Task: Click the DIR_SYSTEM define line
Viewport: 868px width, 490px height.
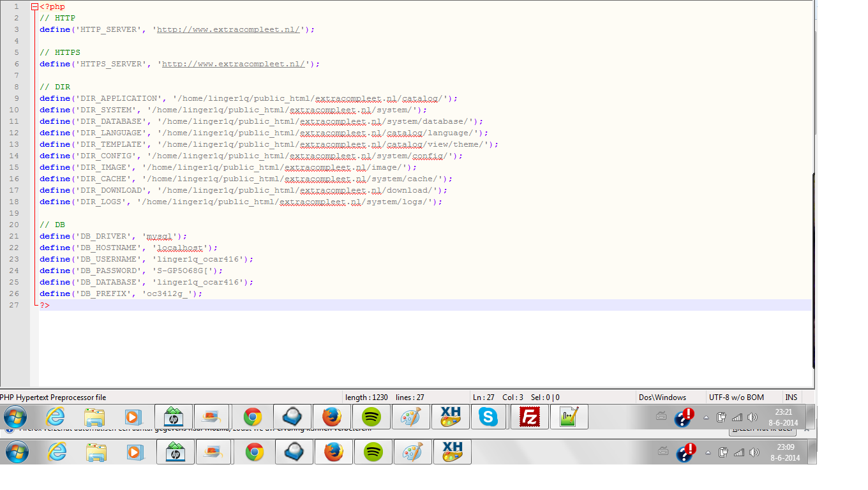Action: point(234,110)
